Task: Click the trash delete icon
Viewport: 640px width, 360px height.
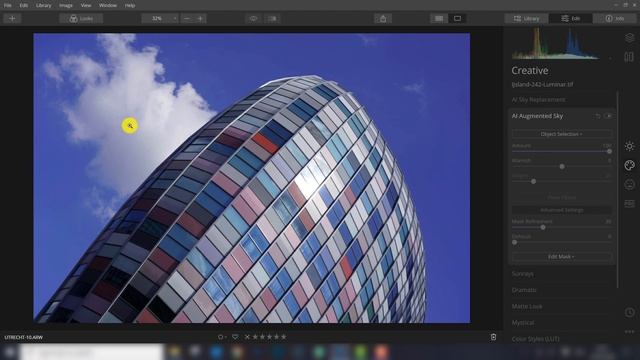Action: [x=493, y=337]
